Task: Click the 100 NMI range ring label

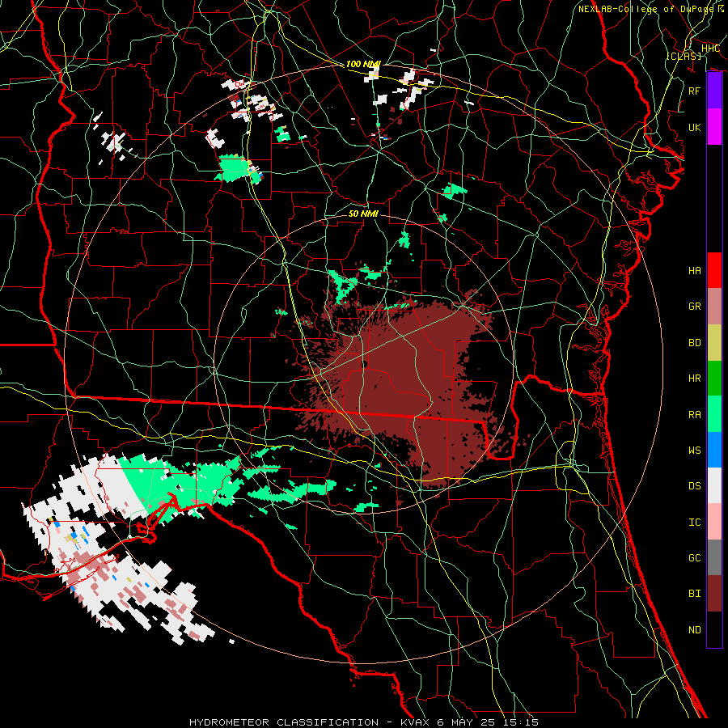Action: pos(363,64)
